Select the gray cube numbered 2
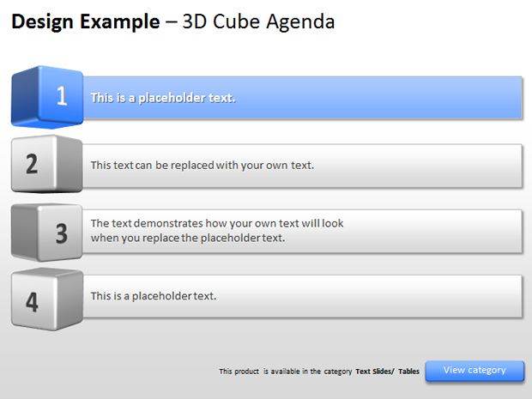Image resolution: width=532 pixels, height=399 pixels. (x=47, y=164)
